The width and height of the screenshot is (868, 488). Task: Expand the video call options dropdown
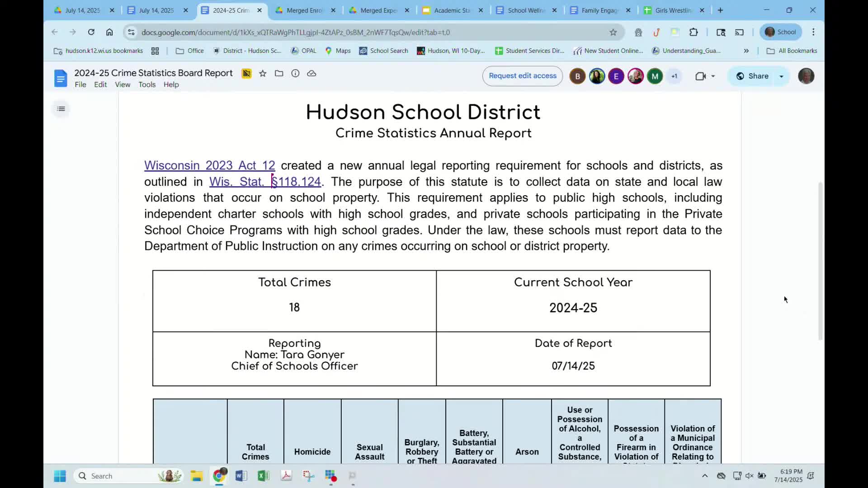click(713, 76)
